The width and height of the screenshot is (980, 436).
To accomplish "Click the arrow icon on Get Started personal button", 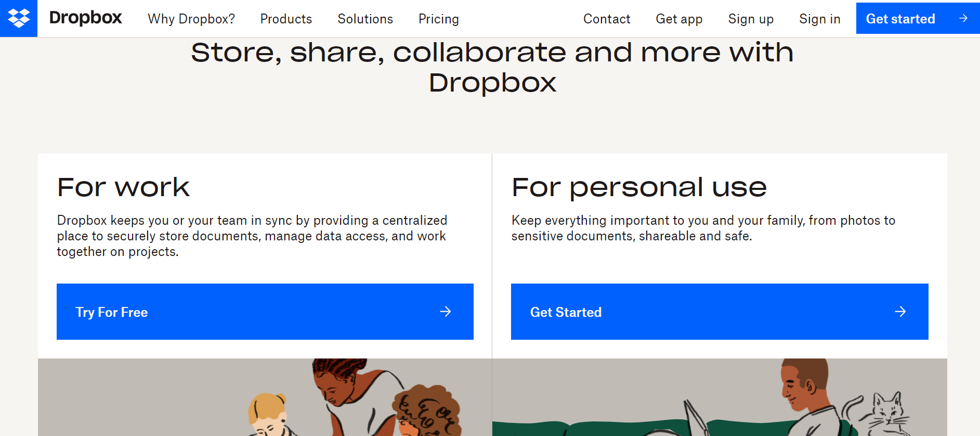I will point(900,312).
